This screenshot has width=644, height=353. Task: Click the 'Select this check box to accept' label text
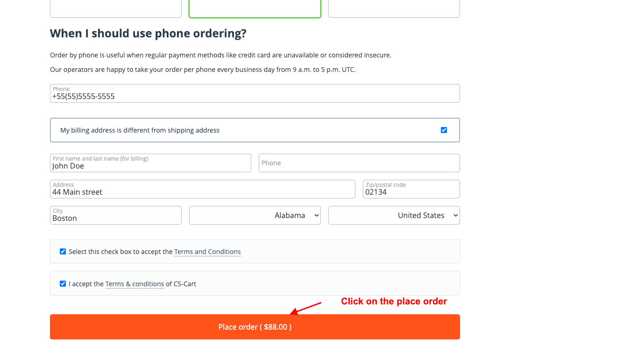tap(120, 252)
